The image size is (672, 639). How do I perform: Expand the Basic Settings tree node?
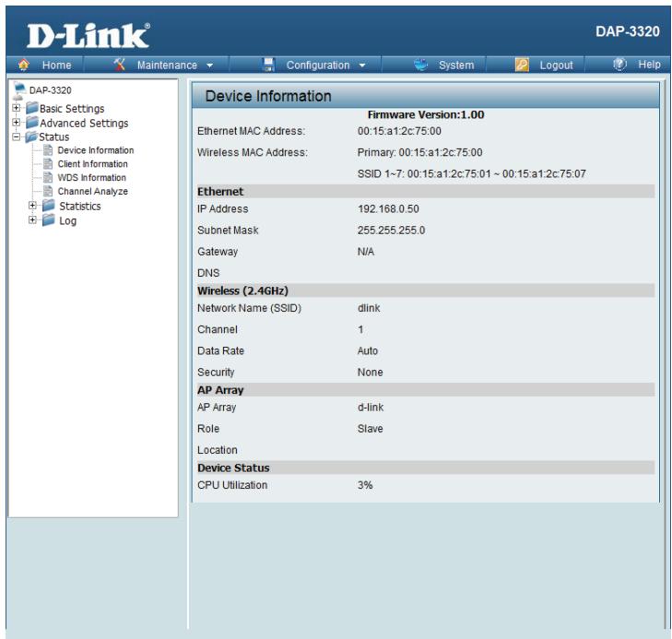tap(16, 108)
